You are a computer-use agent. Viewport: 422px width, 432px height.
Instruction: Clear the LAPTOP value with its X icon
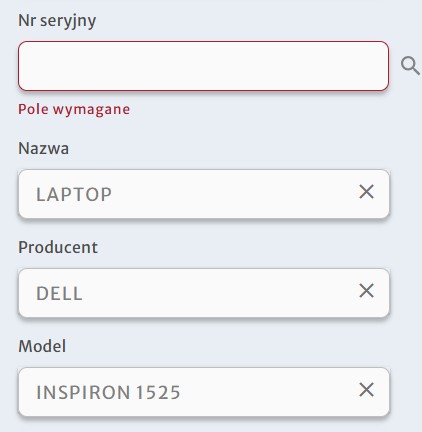pyautogui.click(x=366, y=192)
